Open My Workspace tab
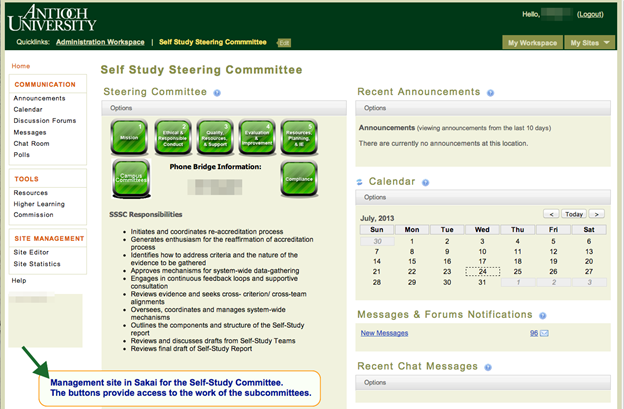The height and width of the screenshot is (409, 624). pos(532,43)
